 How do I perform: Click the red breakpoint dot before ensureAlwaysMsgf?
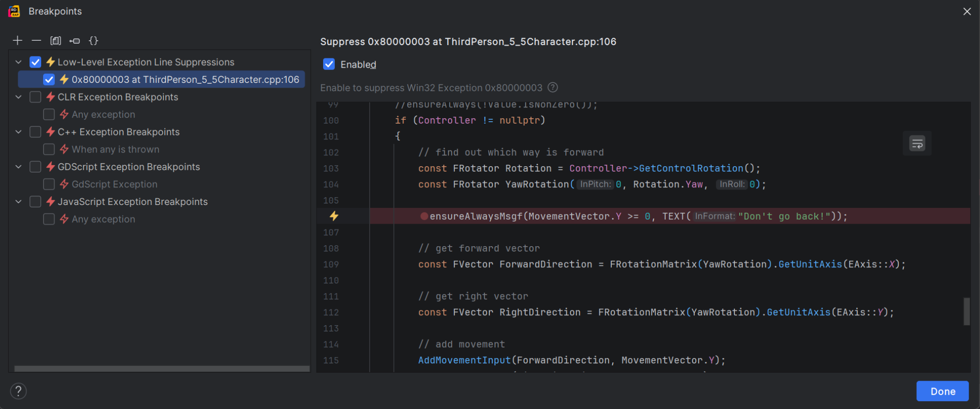click(424, 216)
